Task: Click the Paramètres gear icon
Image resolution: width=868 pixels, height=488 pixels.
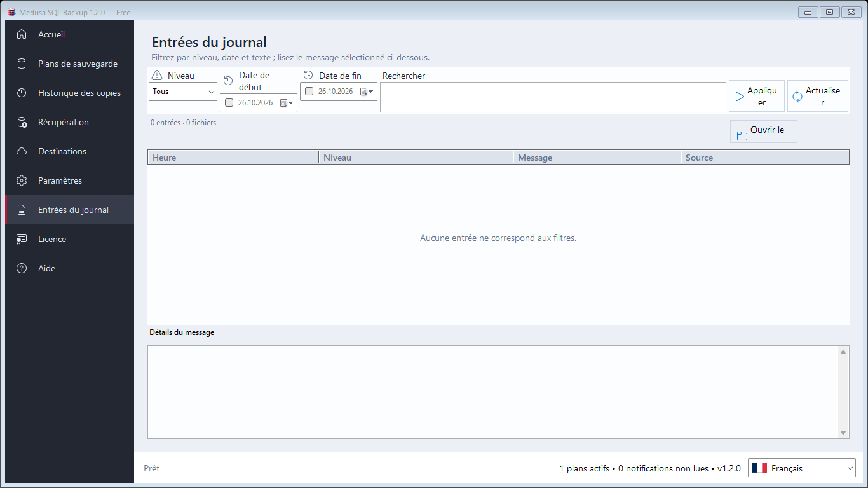Action: coord(22,180)
